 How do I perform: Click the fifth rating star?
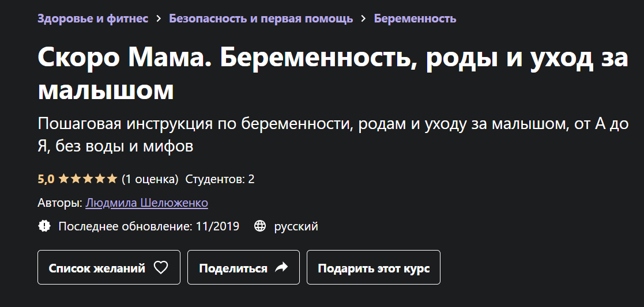click(x=112, y=179)
